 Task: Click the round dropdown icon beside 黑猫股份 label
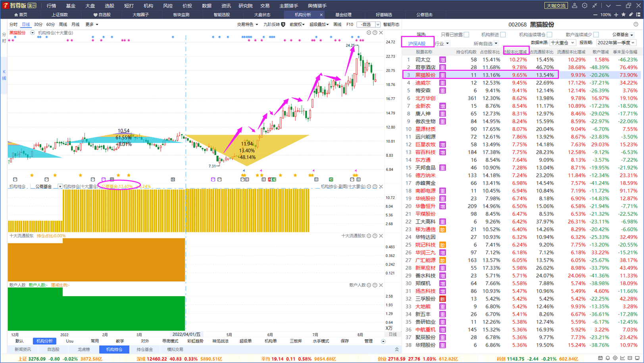[x=33, y=33]
